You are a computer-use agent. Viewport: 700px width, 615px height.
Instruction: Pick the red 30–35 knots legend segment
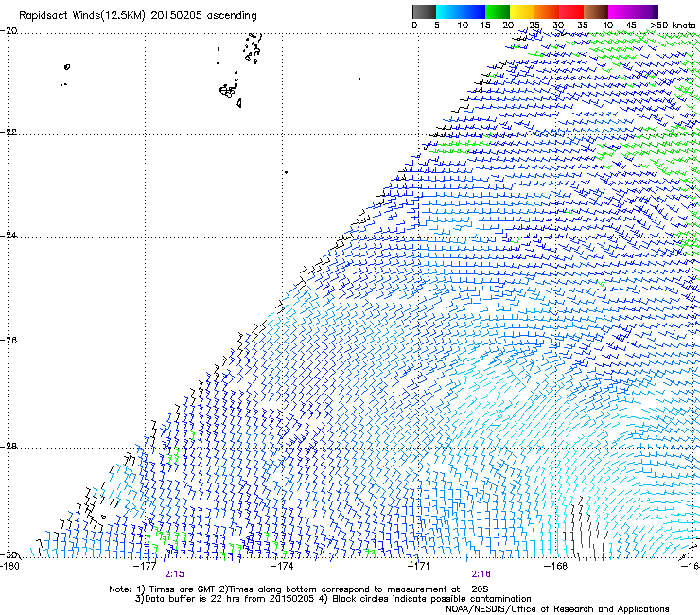571,11
